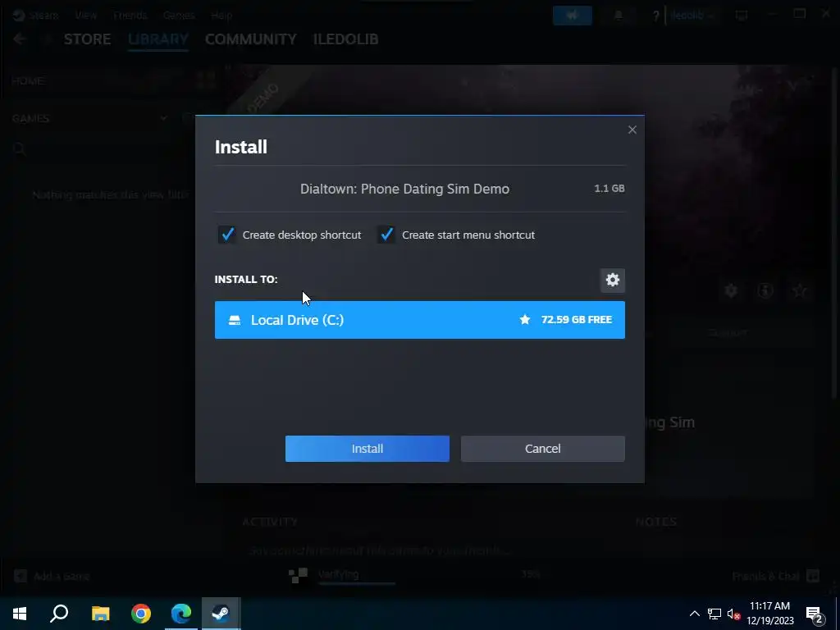Open Windows taskbar search

tap(59, 614)
